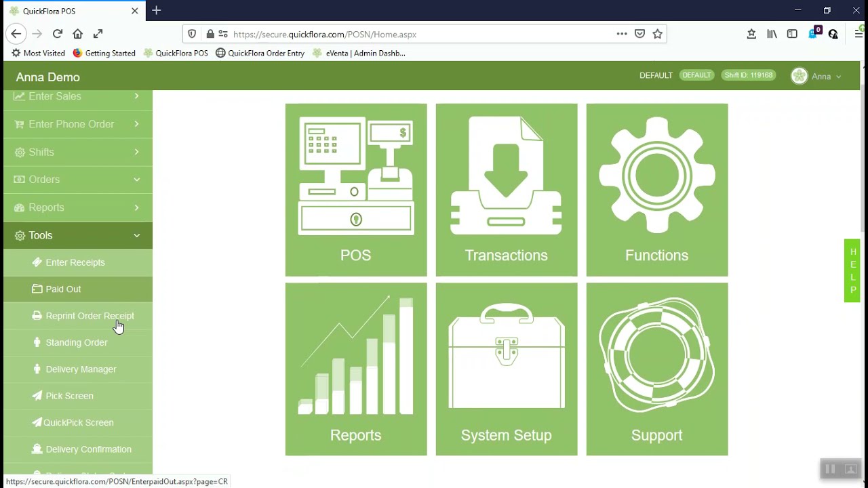Collapse the Tools menu
Viewport: 868px width, 488px height.
point(78,235)
